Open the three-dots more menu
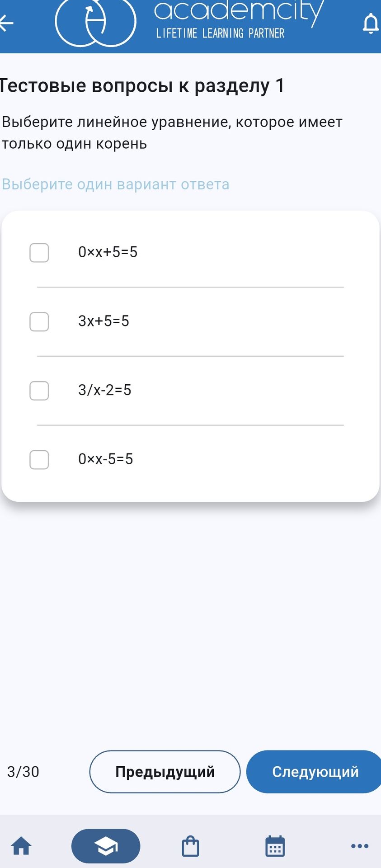Screen dimensions: 381x868 [360, 846]
